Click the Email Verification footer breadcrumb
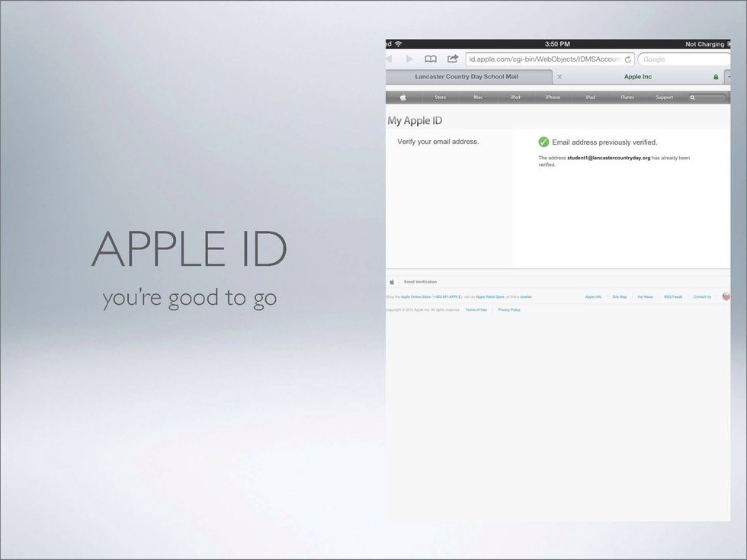 pyautogui.click(x=420, y=282)
